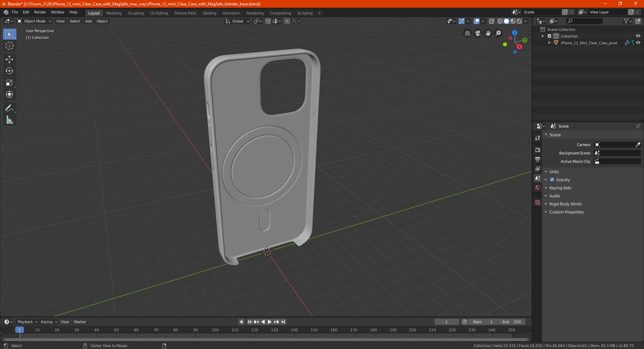
Task: Toggle X-ray display mode
Action: click(x=492, y=21)
